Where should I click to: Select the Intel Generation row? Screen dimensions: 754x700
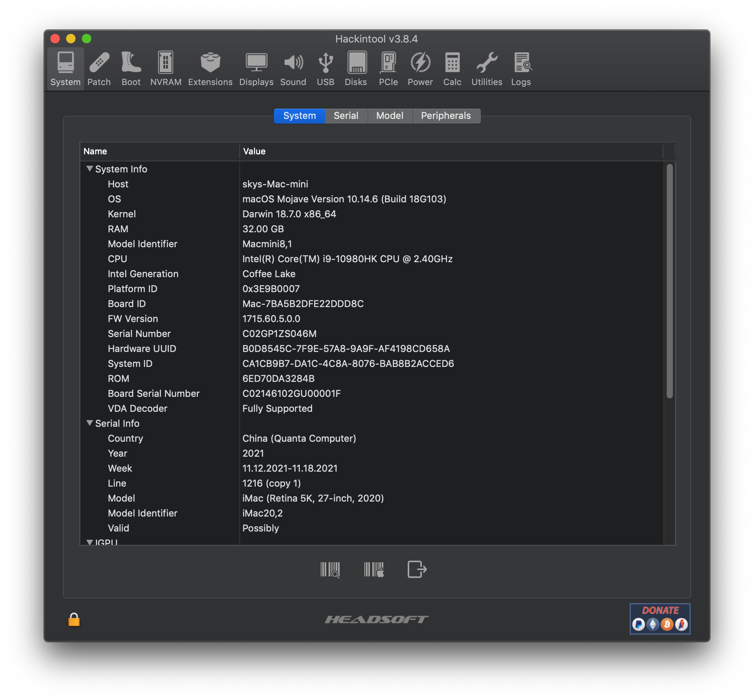(372, 274)
